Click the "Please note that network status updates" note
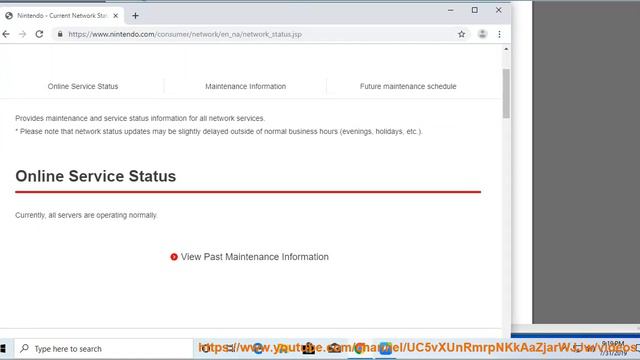This screenshot has height=360, width=640. point(219,131)
